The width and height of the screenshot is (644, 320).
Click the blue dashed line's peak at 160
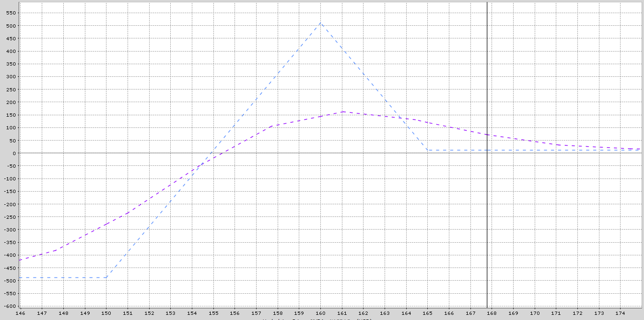320,22
